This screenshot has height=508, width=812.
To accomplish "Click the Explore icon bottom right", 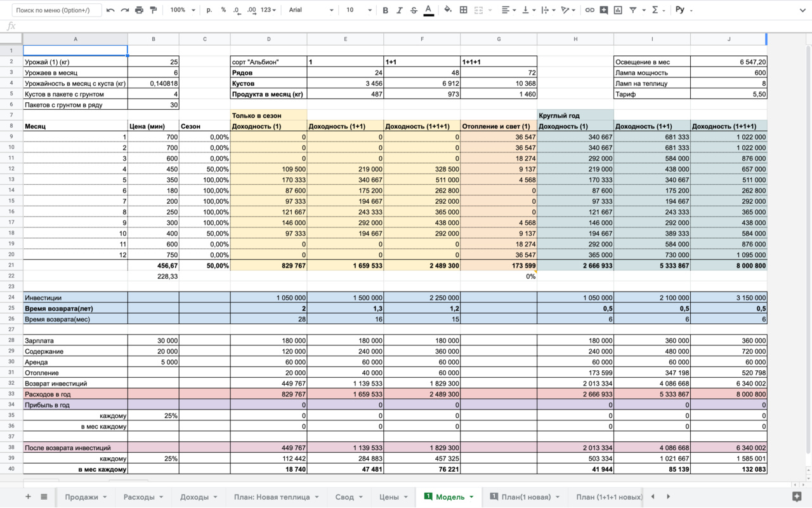I will (x=797, y=497).
